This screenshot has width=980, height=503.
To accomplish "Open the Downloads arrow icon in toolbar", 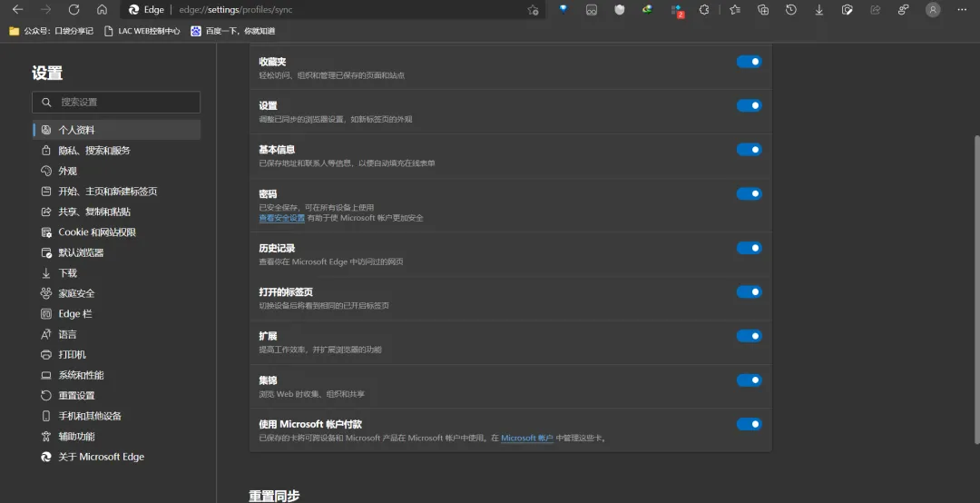I will coord(818,9).
